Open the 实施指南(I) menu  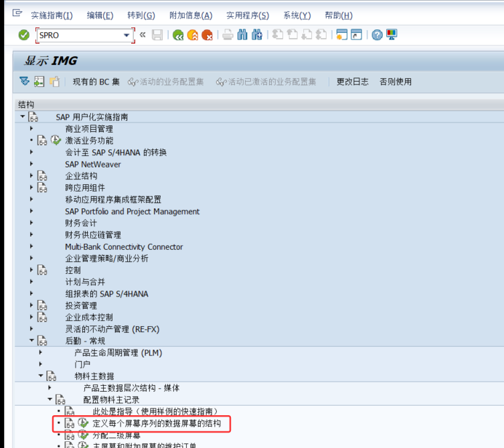coord(52,15)
